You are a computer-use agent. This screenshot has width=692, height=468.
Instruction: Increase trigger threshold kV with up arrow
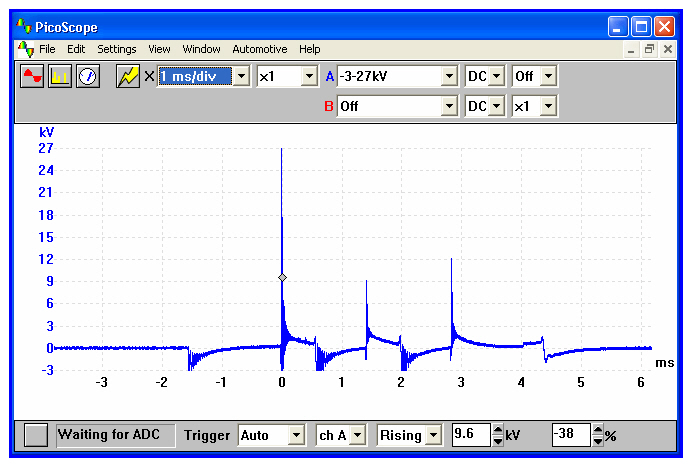tap(498, 430)
